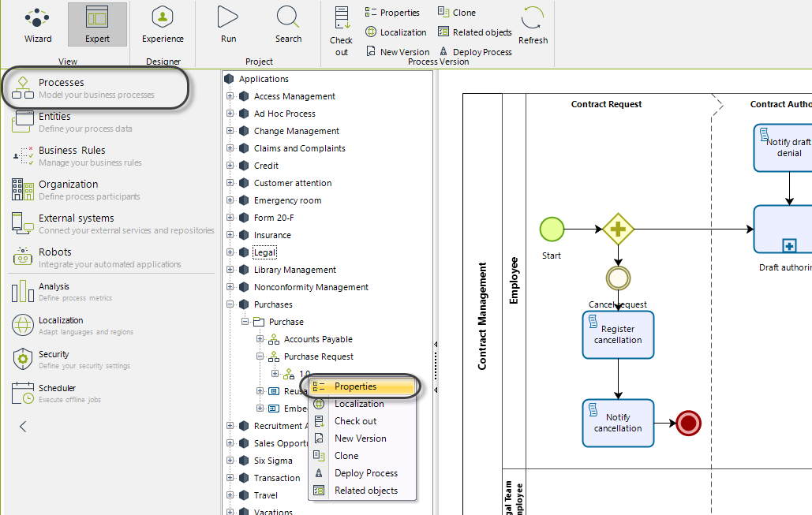Expand the Access Management application node
The width and height of the screenshot is (812, 515).
point(230,95)
